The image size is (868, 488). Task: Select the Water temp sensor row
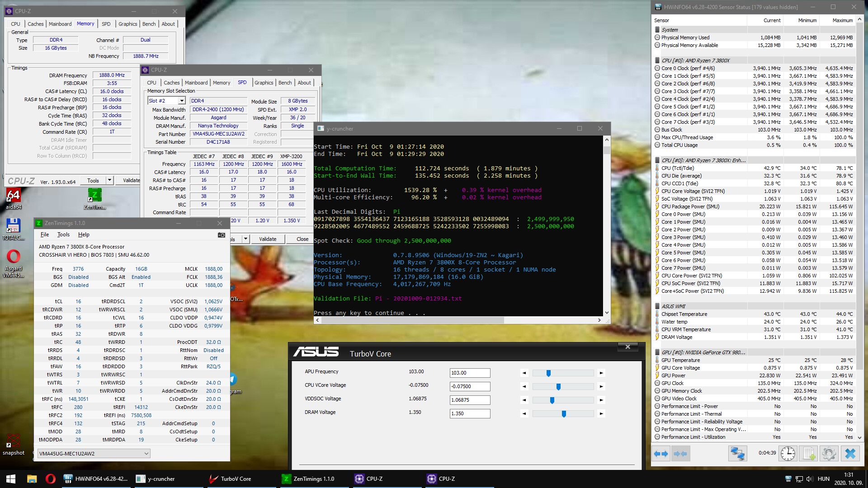point(754,322)
